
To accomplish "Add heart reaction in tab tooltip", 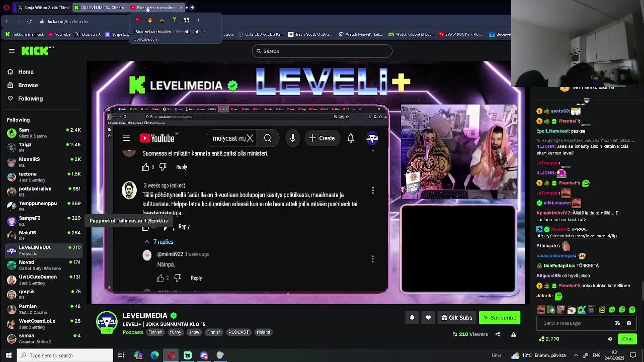I will [x=138, y=20].
